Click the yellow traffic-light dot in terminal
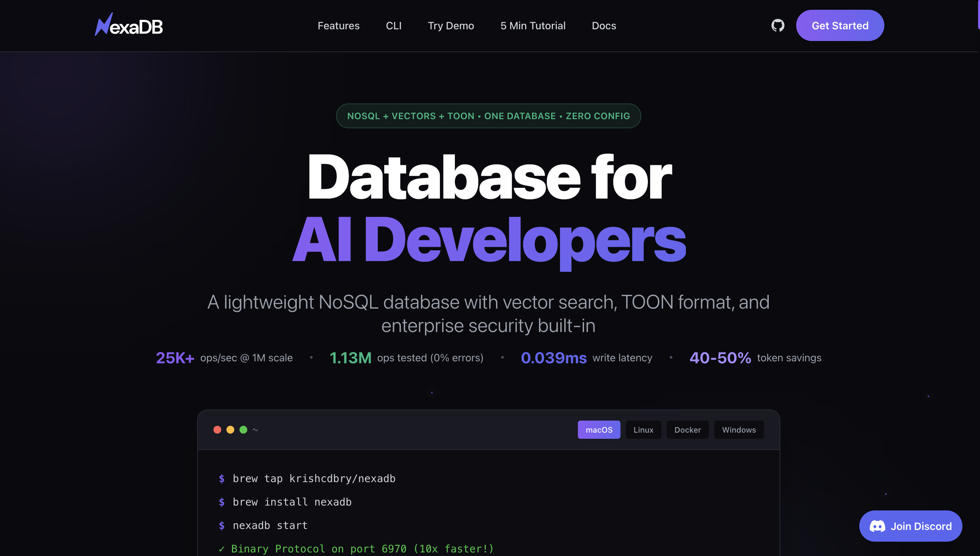Image resolution: width=980 pixels, height=556 pixels. coord(230,430)
